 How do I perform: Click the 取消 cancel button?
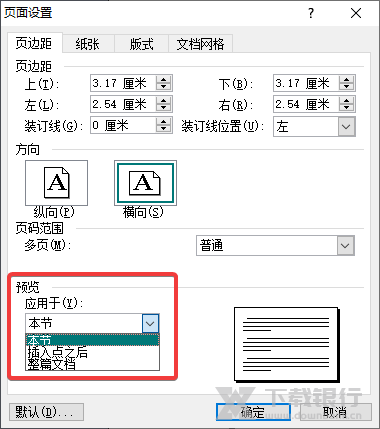[336, 412]
